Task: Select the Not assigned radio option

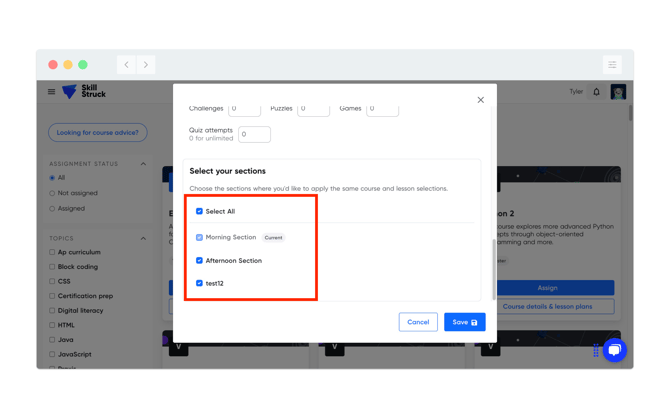Action: pyautogui.click(x=52, y=194)
